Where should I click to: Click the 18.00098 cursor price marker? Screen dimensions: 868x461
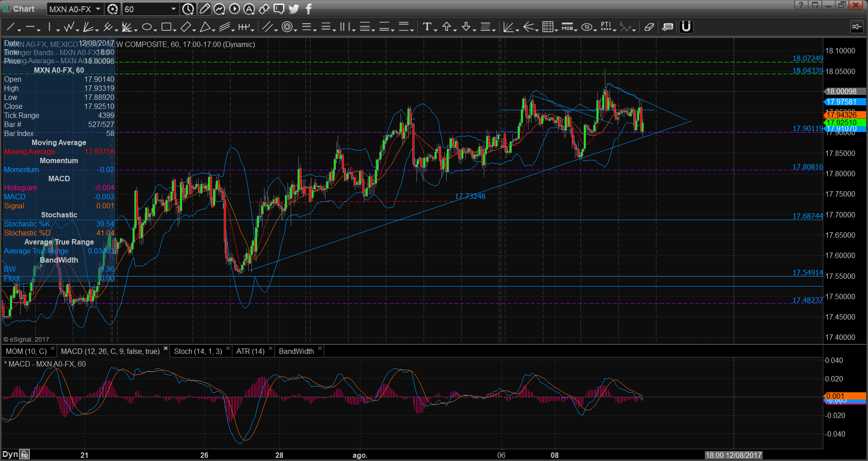[844, 91]
